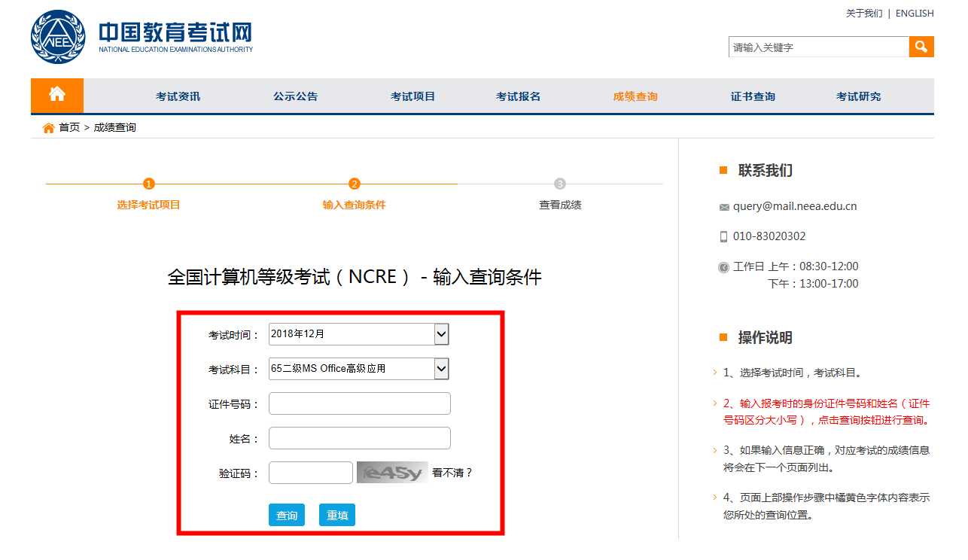Viewport: 968px width, 560px height.
Task: Click step 1 选择考试项目
Action: tap(149, 205)
